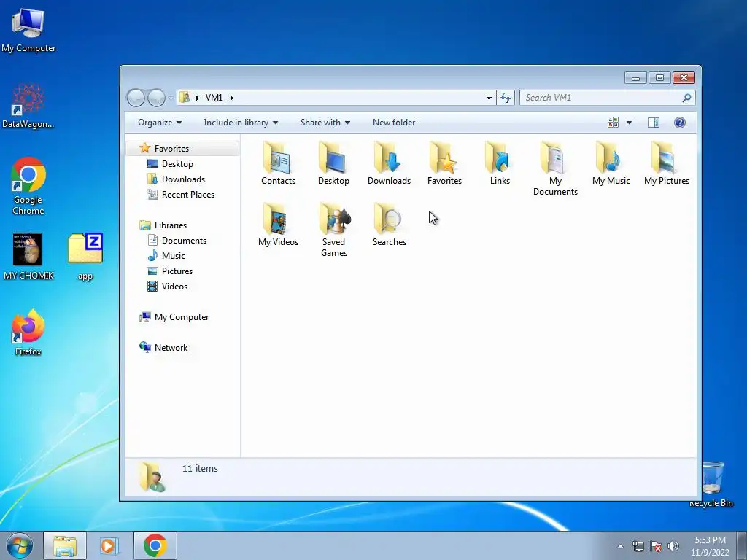Select the DataWagon desktop shortcut
This screenshot has height=560, width=747.
coord(28,106)
